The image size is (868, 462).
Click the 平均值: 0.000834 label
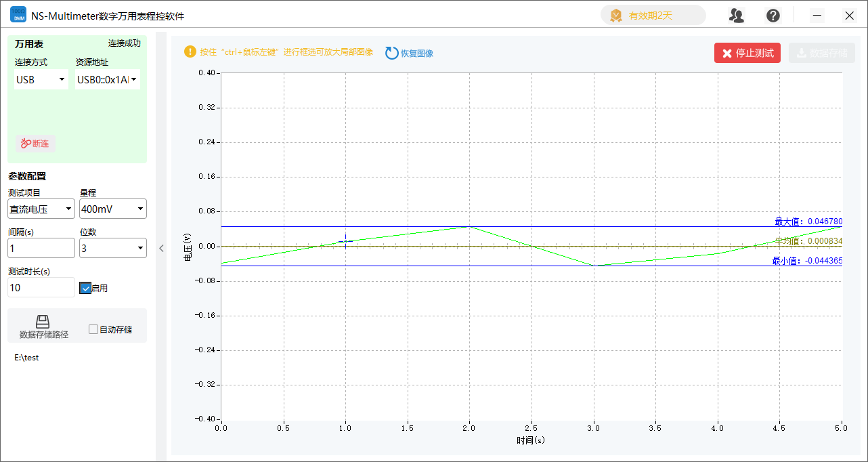[808, 241]
